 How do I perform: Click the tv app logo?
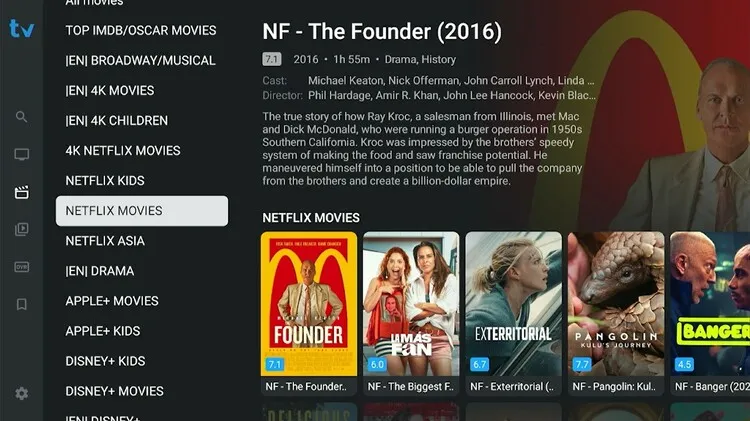click(22, 28)
